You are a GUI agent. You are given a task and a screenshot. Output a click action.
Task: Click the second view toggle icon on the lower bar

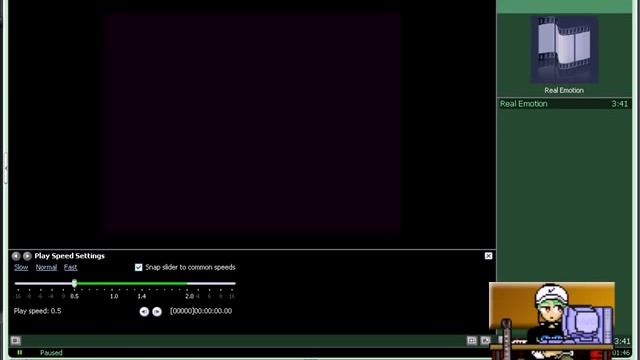[x=485, y=340]
